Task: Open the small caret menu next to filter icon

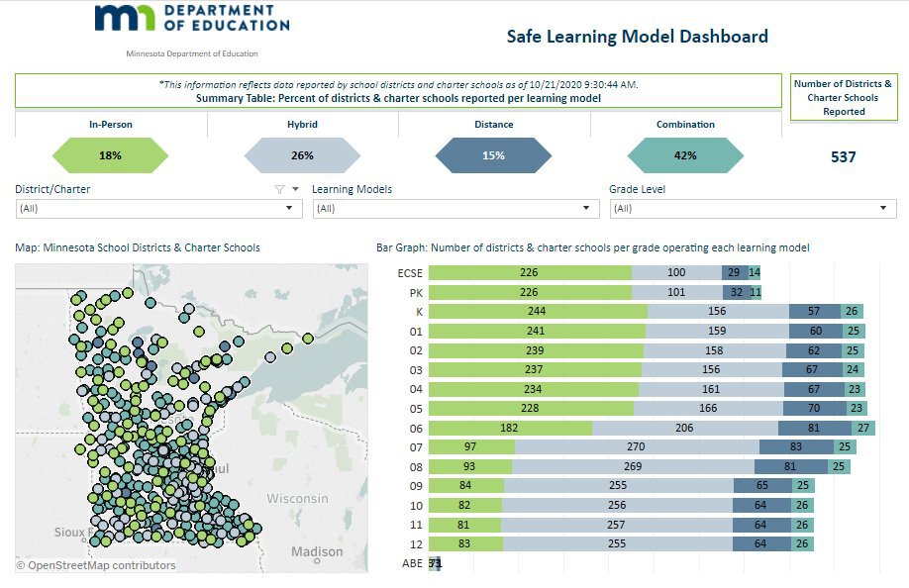Action: [295, 189]
